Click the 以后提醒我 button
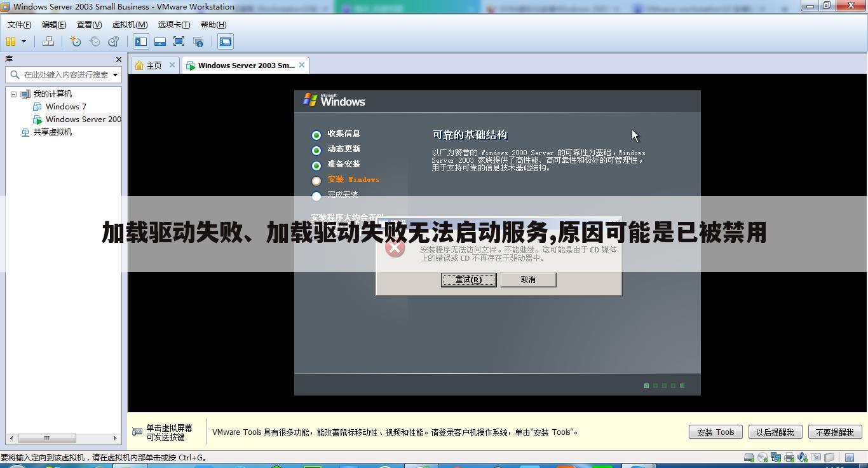Screen dimensions: 868x468 [775, 432]
